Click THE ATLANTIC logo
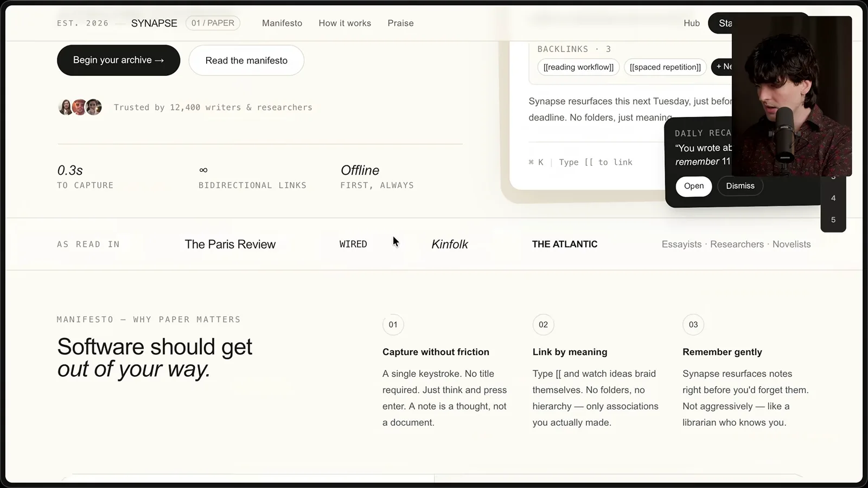This screenshot has height=488, width=868. click(x=565, y=245)
